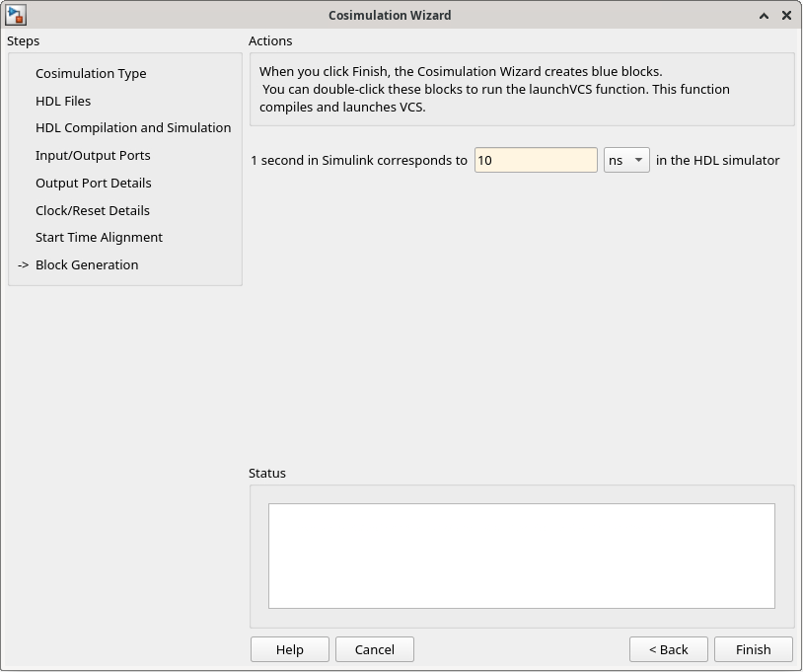Go back with the < Back button
The width and height of the screenshot is (803, 672).
pos(668,649)
